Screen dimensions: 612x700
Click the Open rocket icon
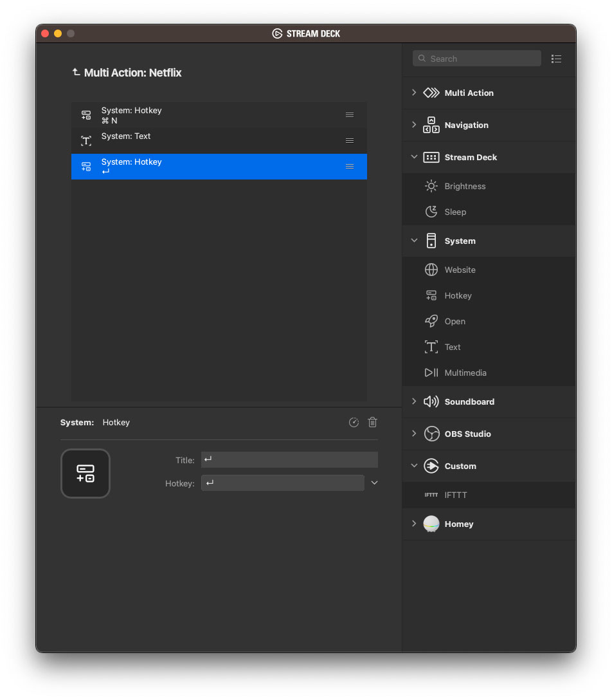431,321
